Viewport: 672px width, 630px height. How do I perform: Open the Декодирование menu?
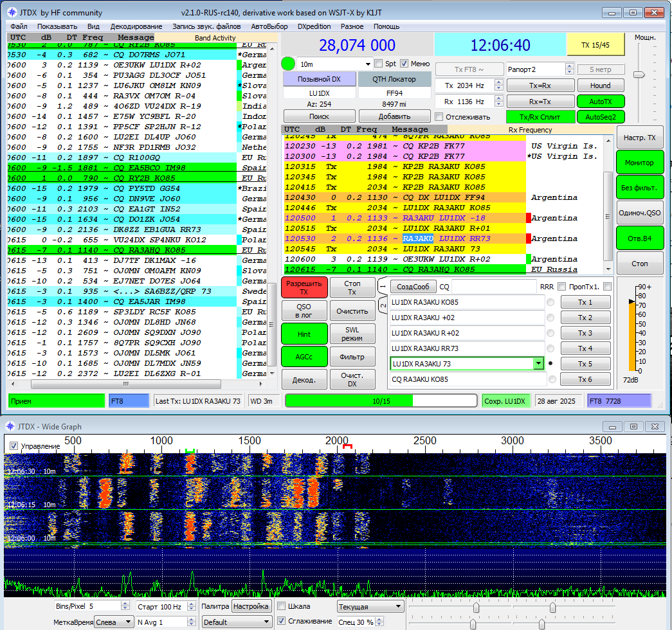click(x=136, y=26)
